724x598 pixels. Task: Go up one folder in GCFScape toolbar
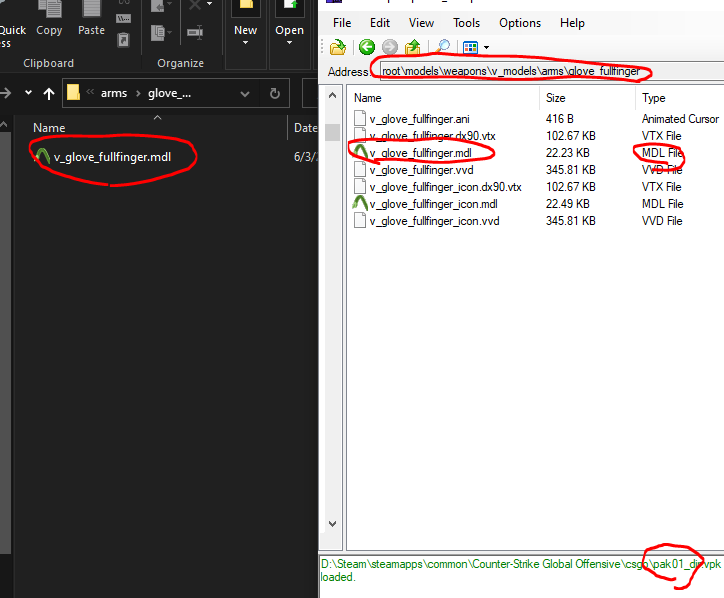(412, 47)
